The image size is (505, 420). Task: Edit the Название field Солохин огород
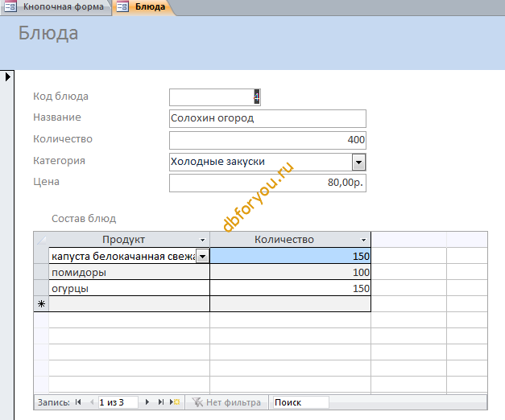point(267,118)
